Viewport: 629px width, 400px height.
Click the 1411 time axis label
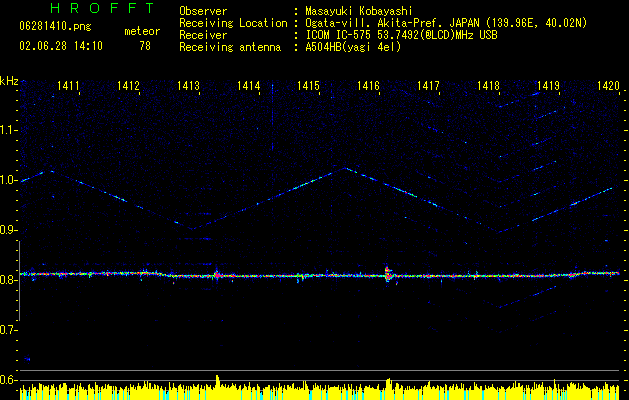pyautogui.click(x=68, y=85)
